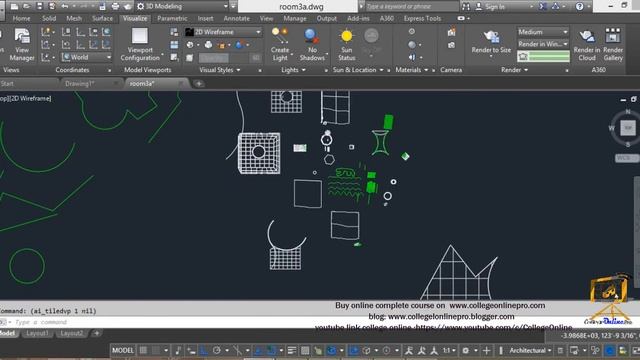The image size is (640, 360).
Task: Toggle Sun Status
Action: pyautogui.click(x=347, y=44)
